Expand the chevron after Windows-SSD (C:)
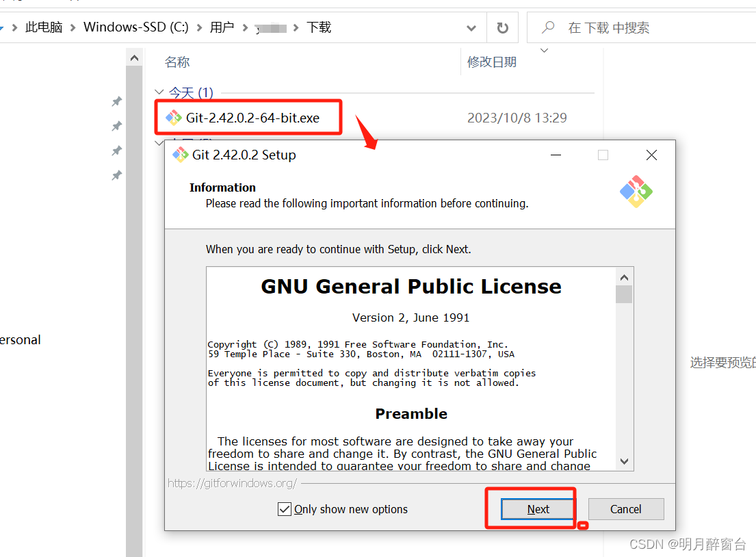Screen dimensions: 756x557 point(199,28)
